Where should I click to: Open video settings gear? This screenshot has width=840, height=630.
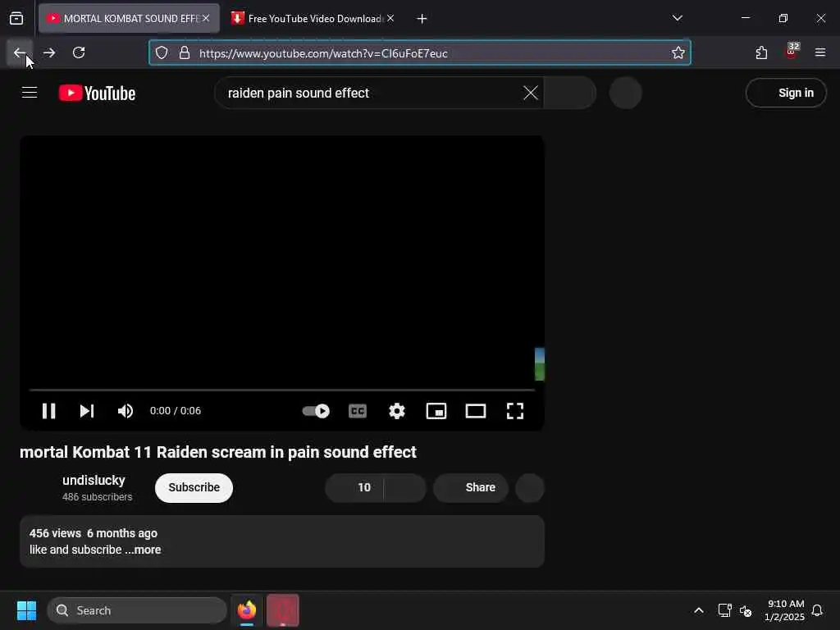point(397,411)
